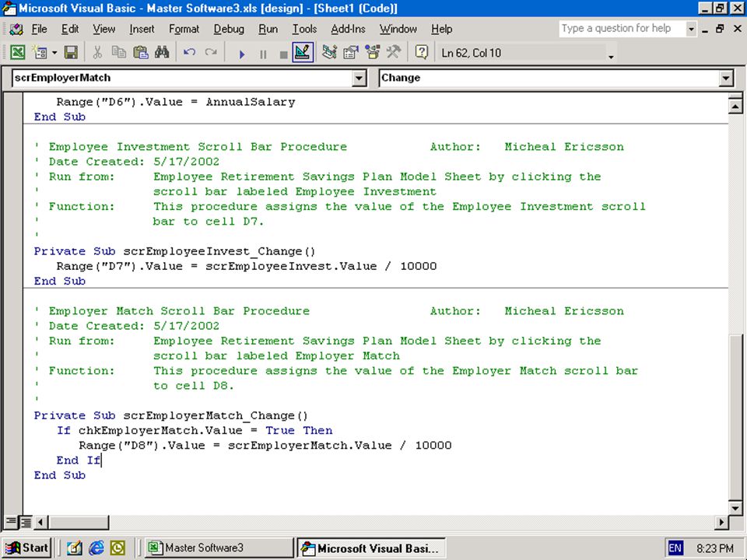Click the Type a question for help box
This screenshot has width=747, height=560.
622,29
